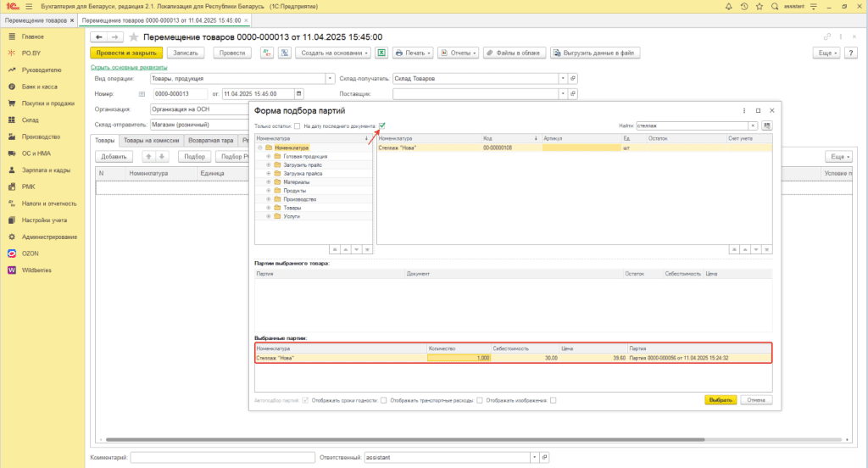Click the green Excel export icon
This screenshot has height=468, width=868.
[381, 53]
